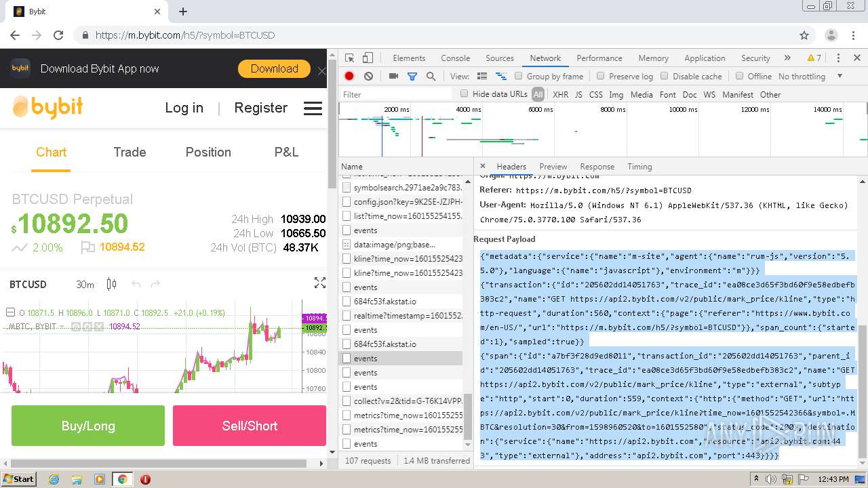Bookmark this page with the star icon

804,35
